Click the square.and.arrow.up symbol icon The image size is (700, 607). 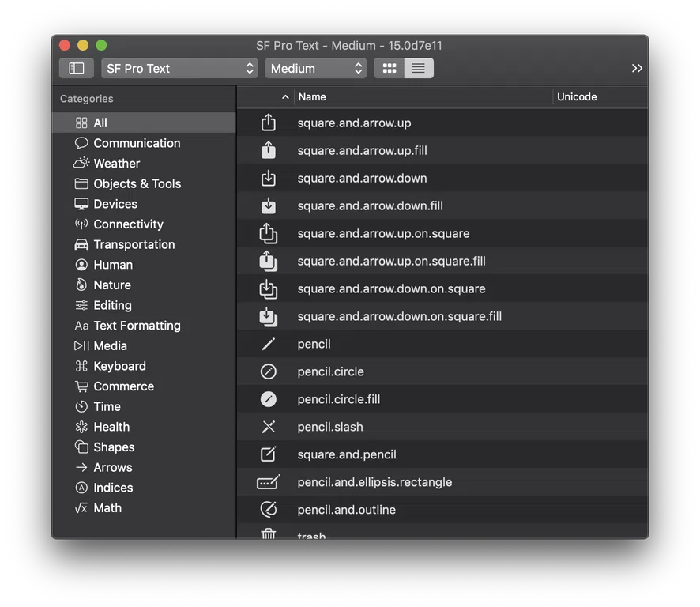coord(269,123)
